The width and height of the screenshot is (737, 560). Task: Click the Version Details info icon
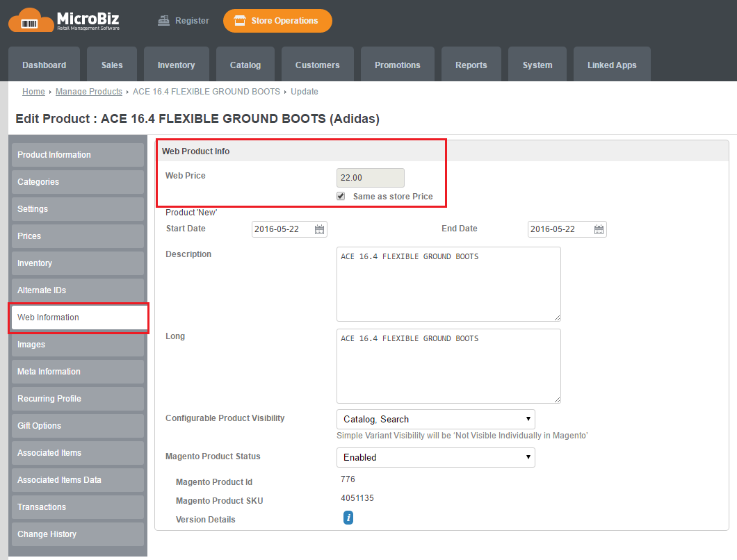[348, 518]
